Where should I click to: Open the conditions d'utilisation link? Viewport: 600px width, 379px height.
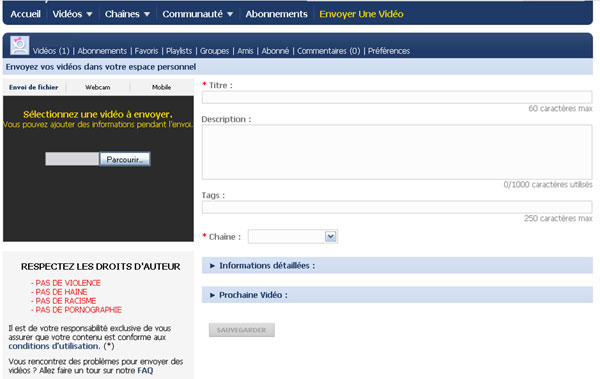click(54, 346)
